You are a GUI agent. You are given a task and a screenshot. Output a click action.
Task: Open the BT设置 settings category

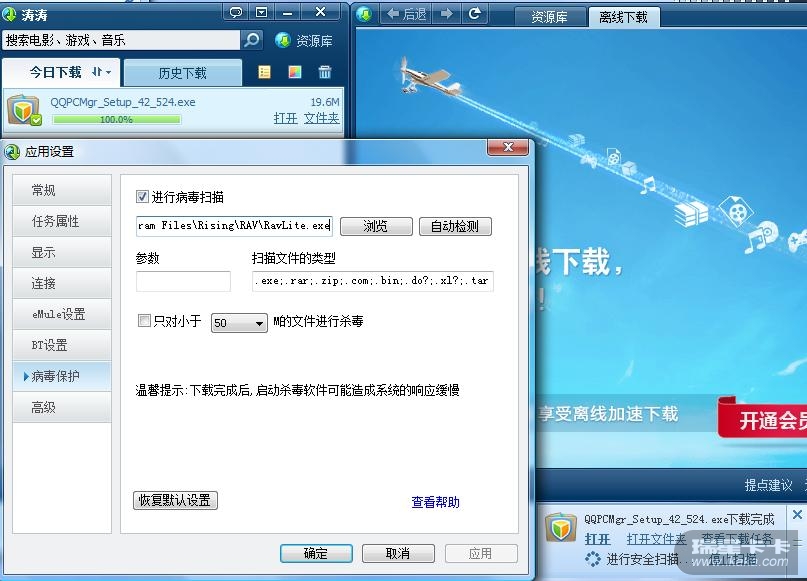coord(62,345)
